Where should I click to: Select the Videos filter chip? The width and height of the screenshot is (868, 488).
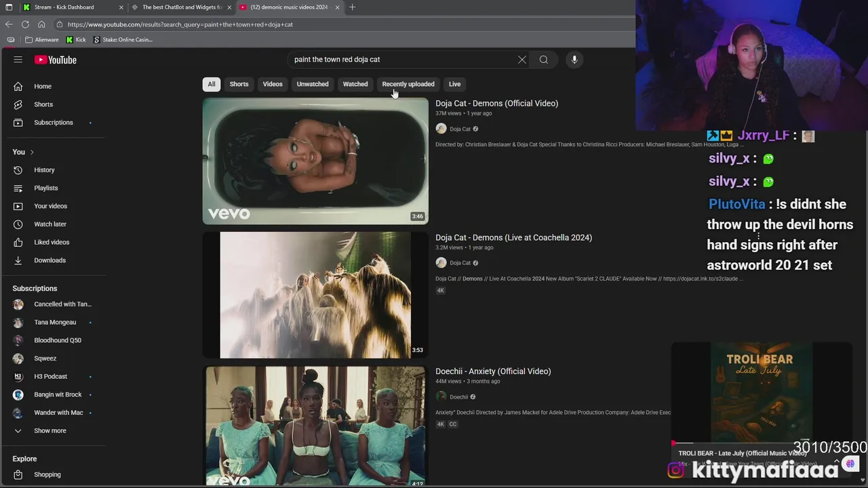coord(273,84)
